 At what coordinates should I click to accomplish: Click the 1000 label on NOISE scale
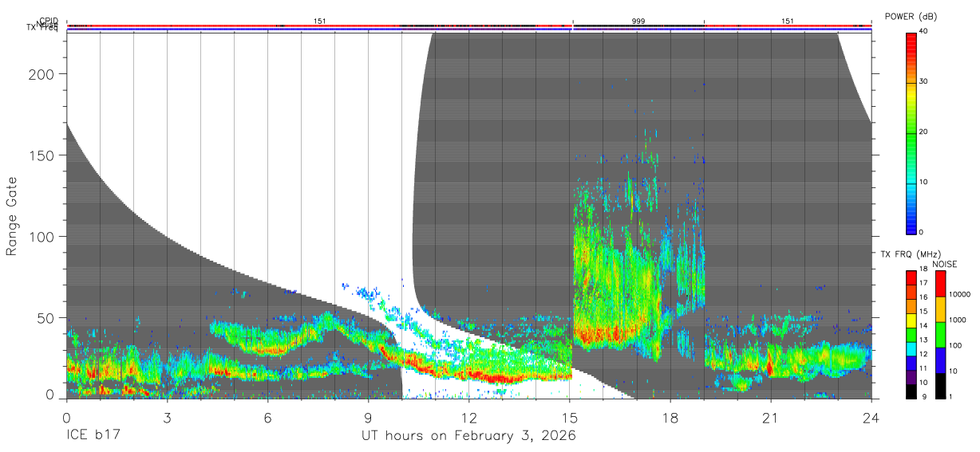click(957, 320)
